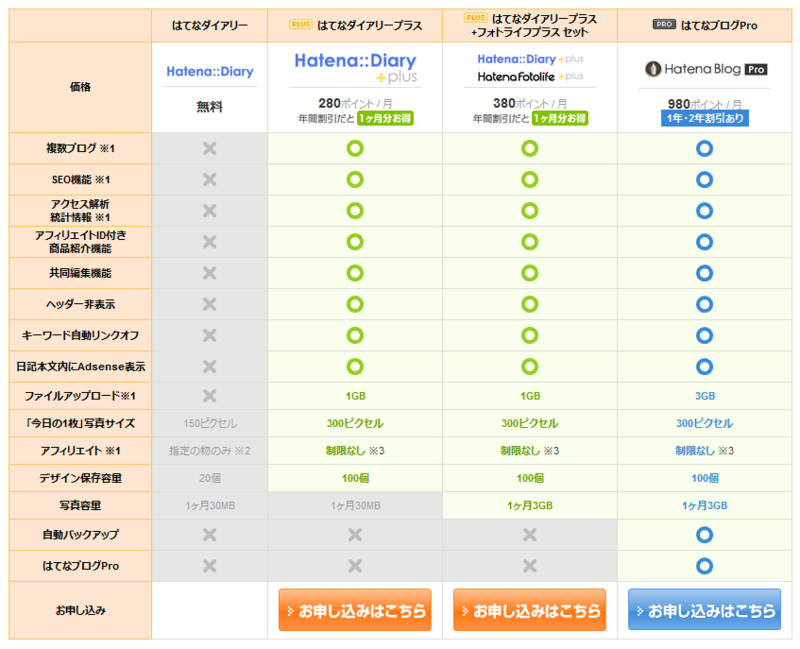This screenshot has height=649, width=800.
Task: Click the はてなブログPro column header text
Action: [719, 25]
